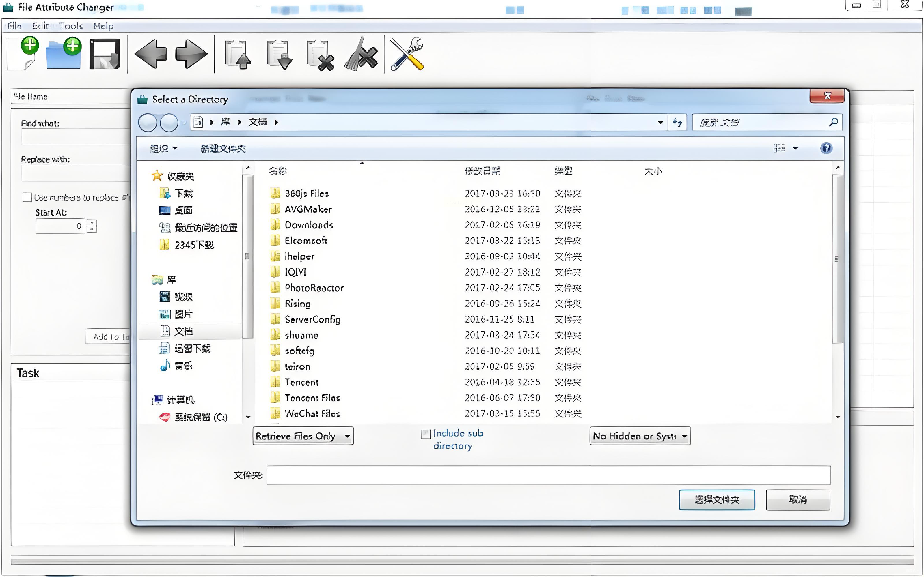Click the file list vertical scrollbar
The height and width of the screenshot is (577, 924).
[837, 259]
